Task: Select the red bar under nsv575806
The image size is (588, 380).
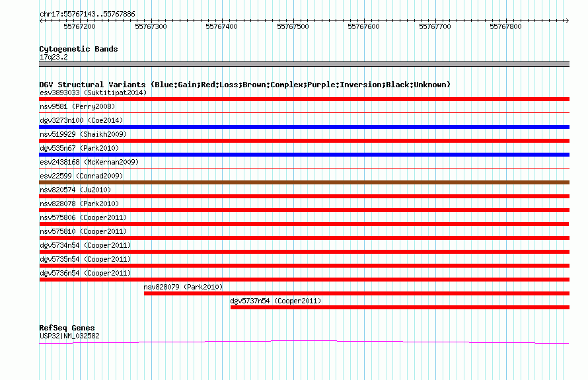Action: point(304,224)
